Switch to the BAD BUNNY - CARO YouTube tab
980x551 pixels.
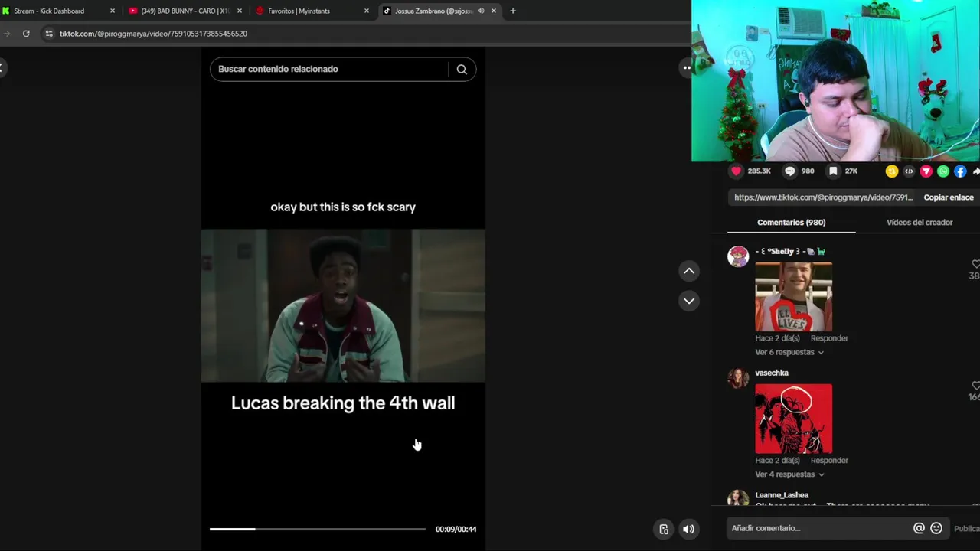pos(184,11)
